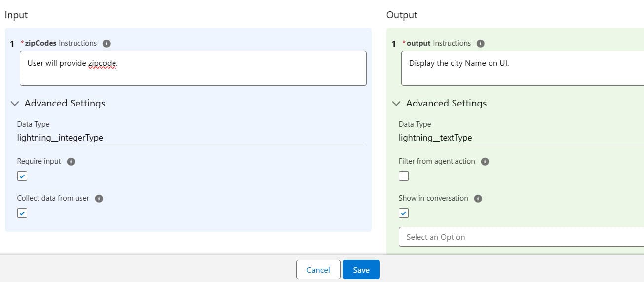Show info icon for Require input
Screen dimensions: 644x282
pyautogui.click(x=71, y=161)
